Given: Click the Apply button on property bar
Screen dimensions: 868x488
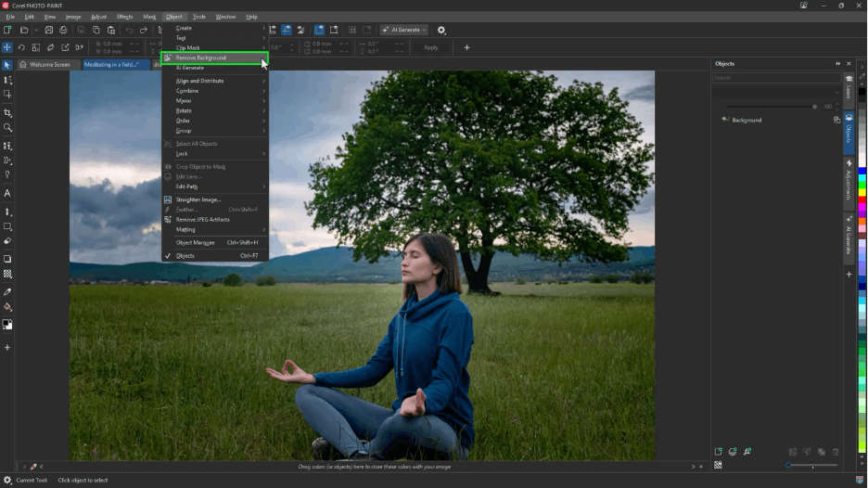Looking at the screenshot, I should 430,47.
